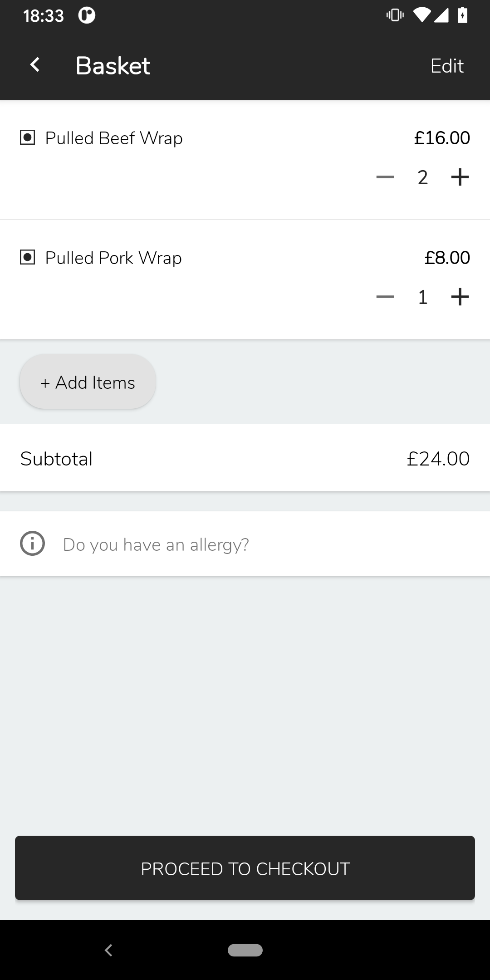490x980 pixels.
Task: Tap the Android back navigation arrow
Action: coord(108,950)
